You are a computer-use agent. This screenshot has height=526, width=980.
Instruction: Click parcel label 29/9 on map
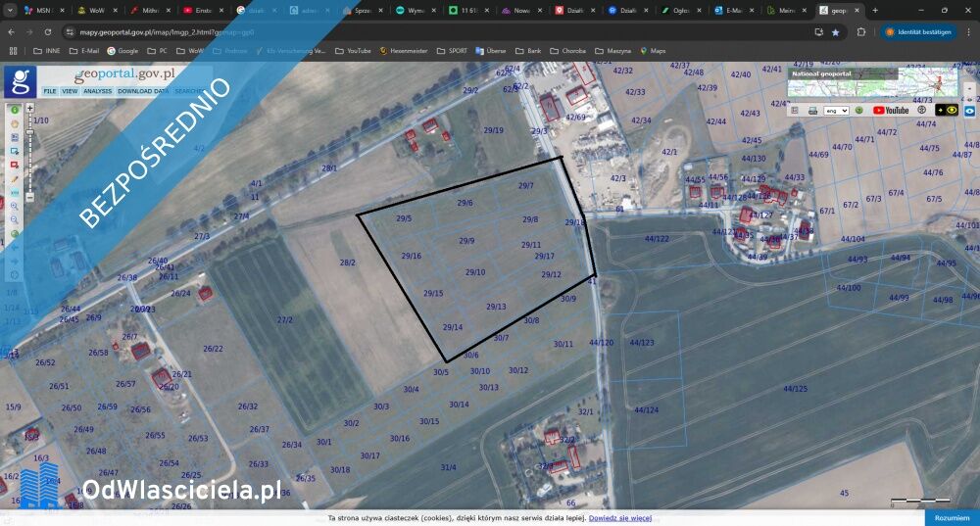[466, 241]
